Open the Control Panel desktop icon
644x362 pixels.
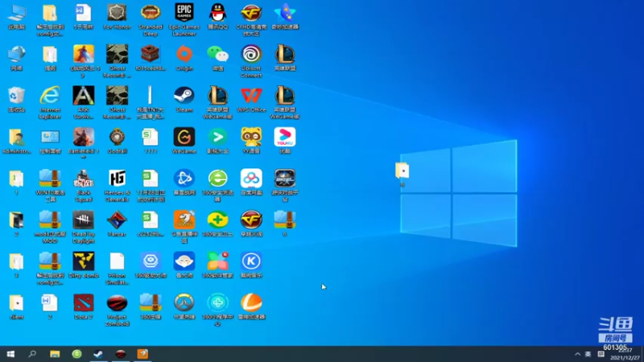click(x=50, y=142)
